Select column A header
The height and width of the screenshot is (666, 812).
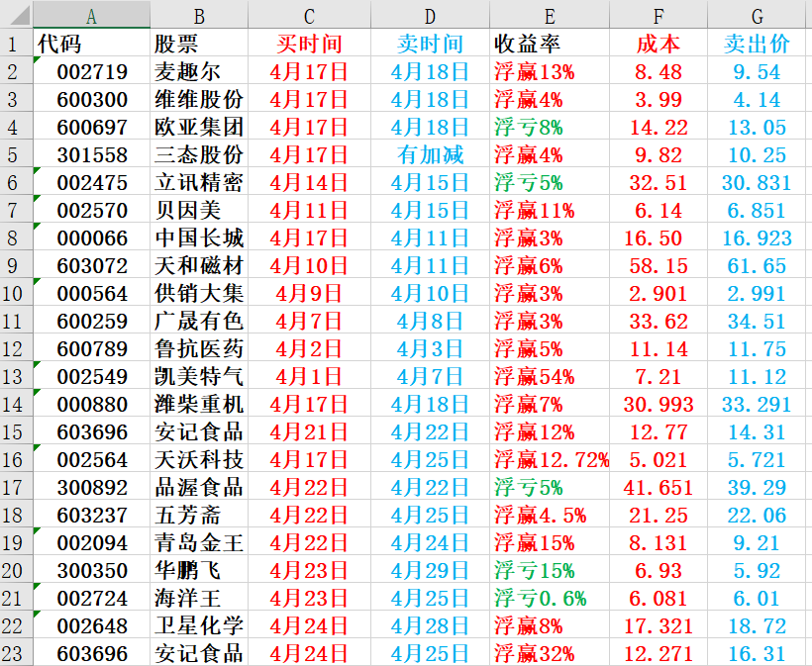click(x=92, y=14)
